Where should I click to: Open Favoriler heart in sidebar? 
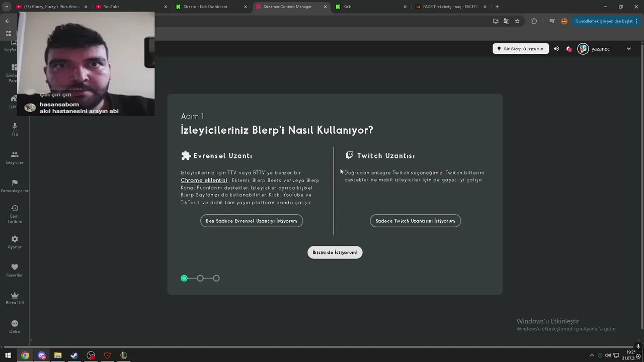pyautogui.click(x=15, y=270)
